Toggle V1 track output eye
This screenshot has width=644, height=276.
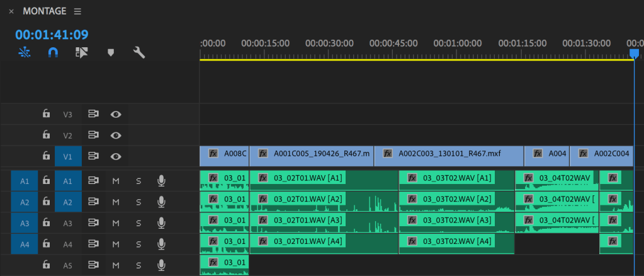click(x=116, y=156)
